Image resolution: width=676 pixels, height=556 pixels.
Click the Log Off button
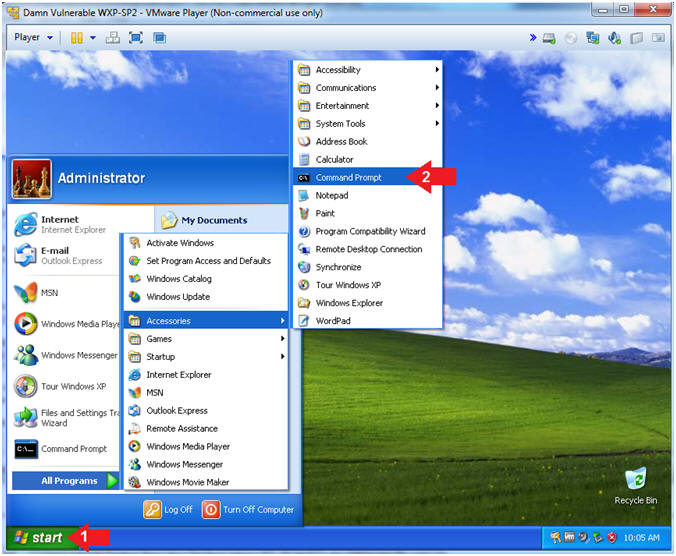pos(168,510)
